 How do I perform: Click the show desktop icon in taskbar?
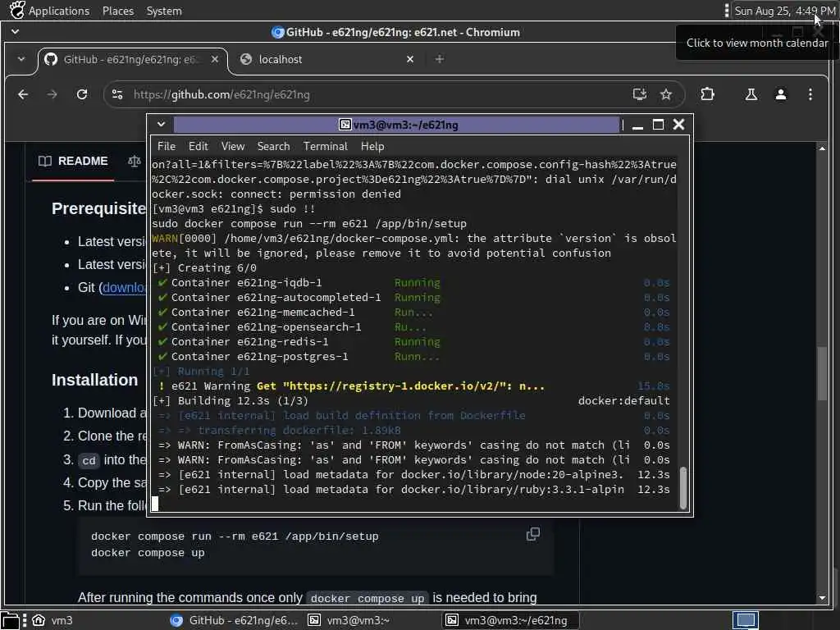(x=9, y=620)
